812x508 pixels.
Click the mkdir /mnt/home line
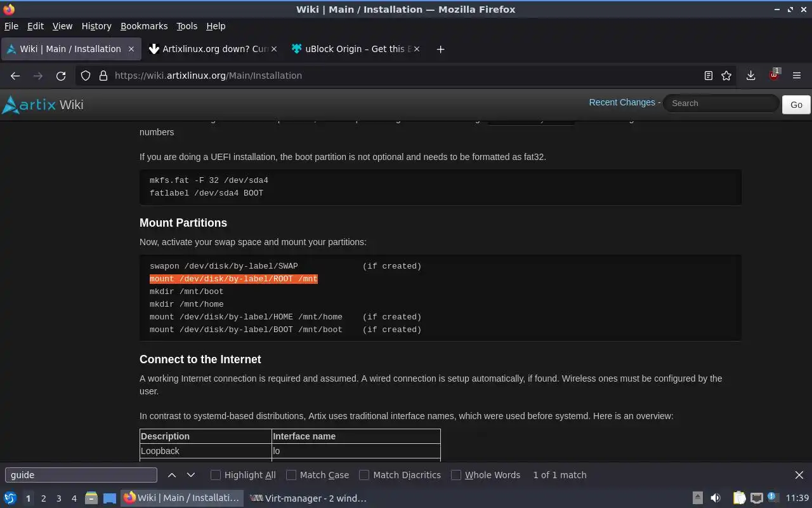tap(187, 304)
